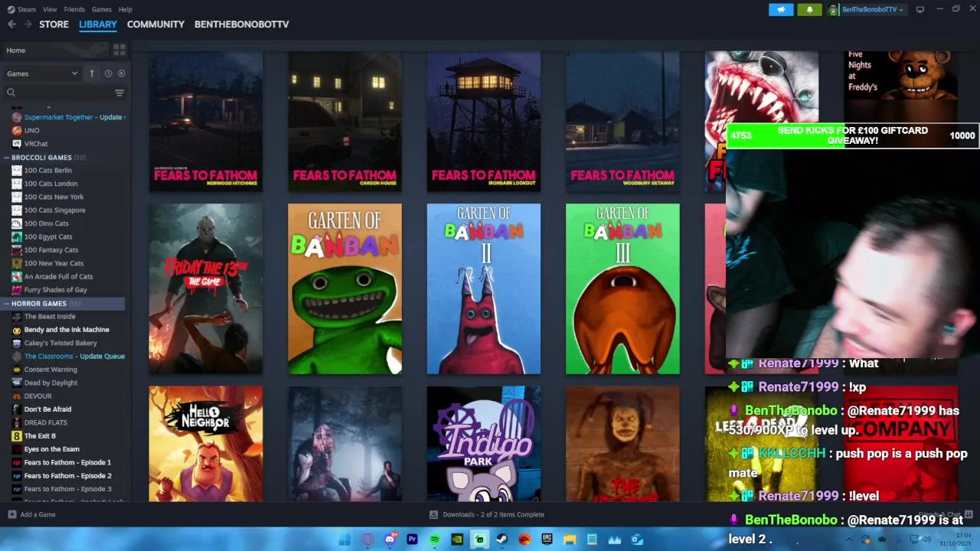Image resolution: width=980 pixels, height=551 pixels.
Task: Open the Games filter dropdown
Action: (42, 73)
